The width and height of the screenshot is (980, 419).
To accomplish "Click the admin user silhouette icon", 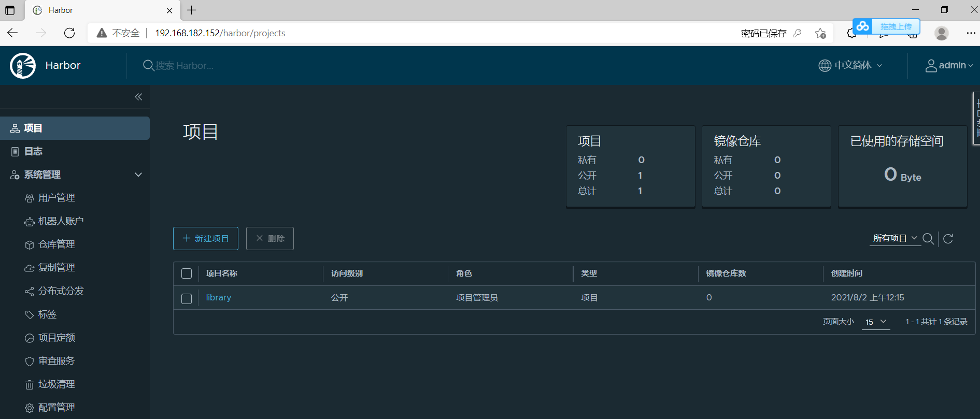I will tap(931, 65).
